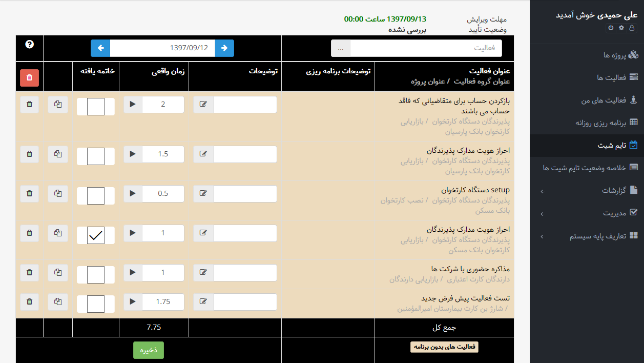The width and height of the screenshot is (644, 363).
Task: Open the edit note icon for first activity
Action: (x=203, y=104)
